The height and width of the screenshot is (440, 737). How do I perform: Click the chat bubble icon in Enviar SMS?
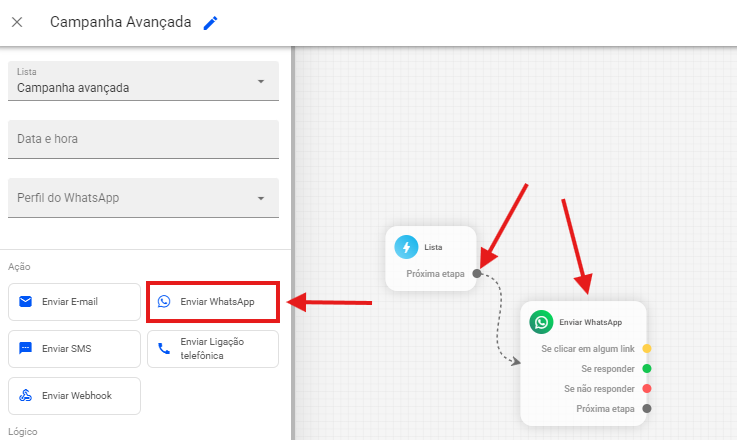point(26,348)
